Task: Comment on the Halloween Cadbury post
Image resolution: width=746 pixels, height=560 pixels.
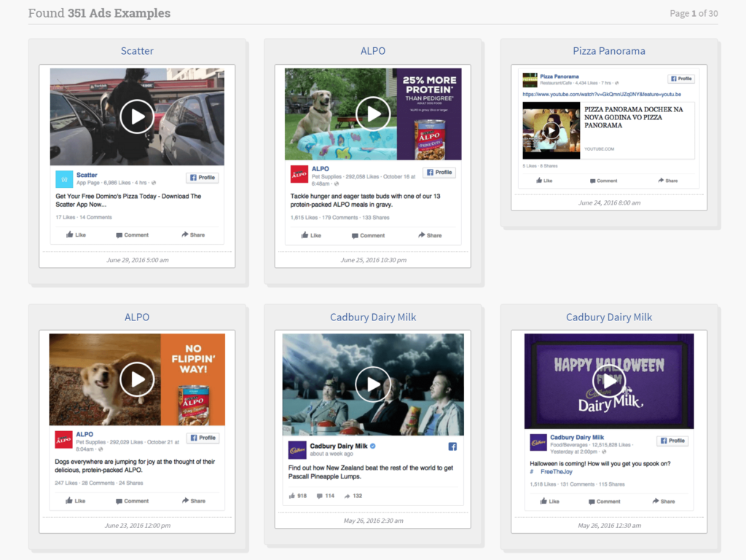Action: pyautogui.click(x=604, y=502)
